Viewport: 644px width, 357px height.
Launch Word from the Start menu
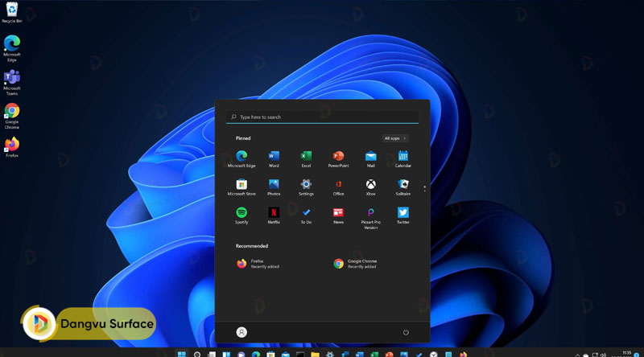(x=274, y=156)
